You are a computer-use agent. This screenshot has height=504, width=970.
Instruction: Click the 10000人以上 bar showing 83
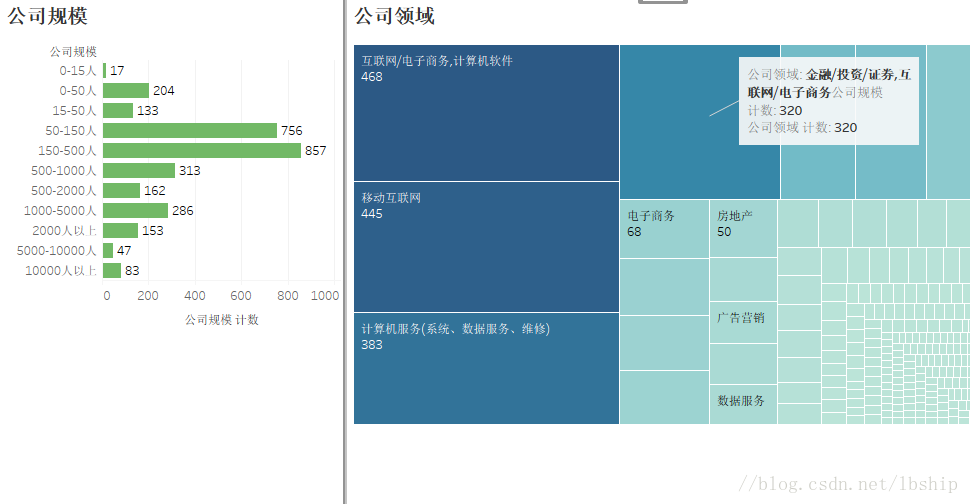[x=112, y=271]
